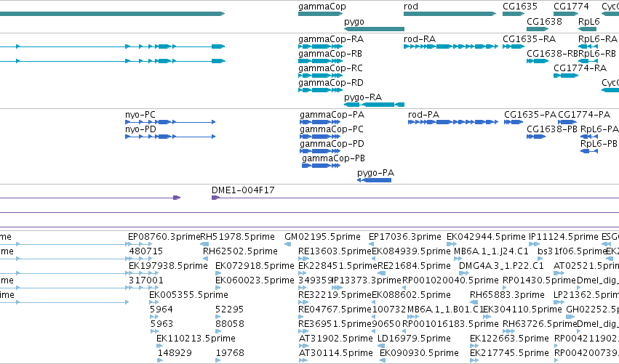Open EST EK088602.5prime
This screenshot has width=619, height=364.
[411, 295]
